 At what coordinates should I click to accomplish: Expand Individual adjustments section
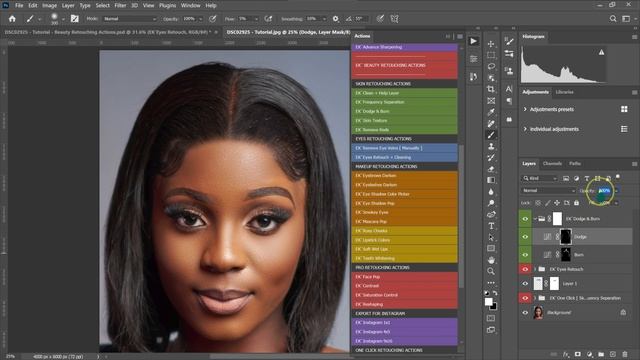coord(525,129)
